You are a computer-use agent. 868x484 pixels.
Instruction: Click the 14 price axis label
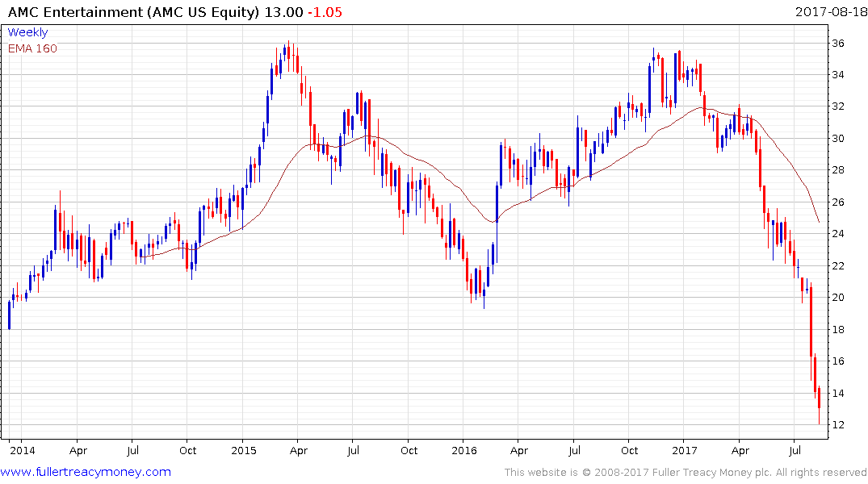coord(838,394)
